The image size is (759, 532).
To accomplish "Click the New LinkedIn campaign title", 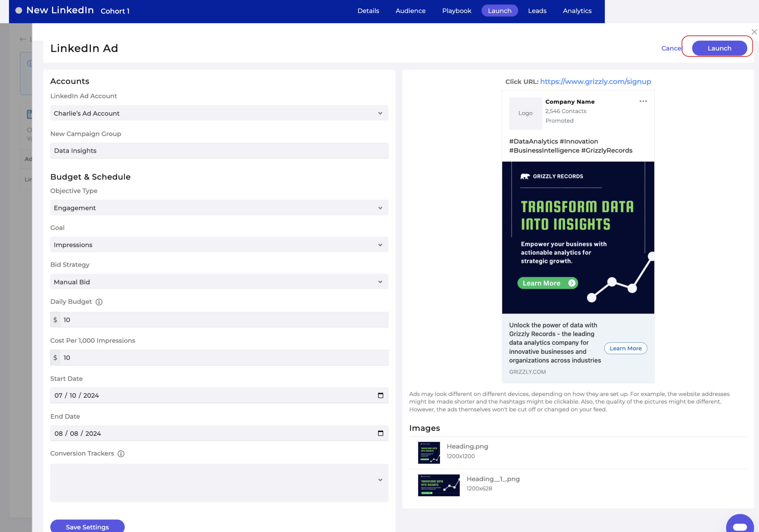I will (60, 10).
